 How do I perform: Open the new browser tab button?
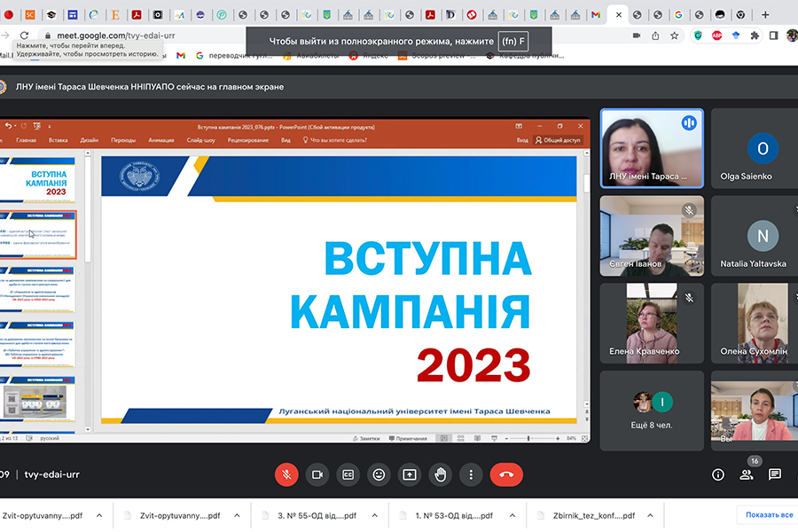765,15
